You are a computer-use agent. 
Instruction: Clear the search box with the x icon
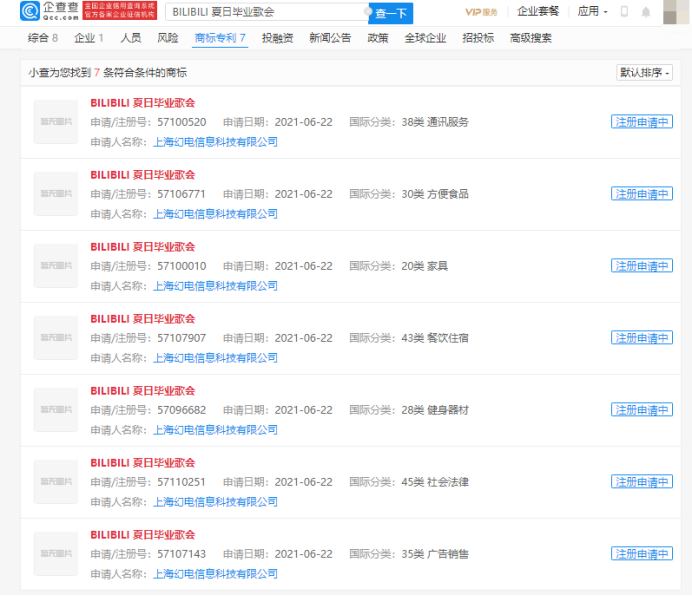[x=368, y=11]
